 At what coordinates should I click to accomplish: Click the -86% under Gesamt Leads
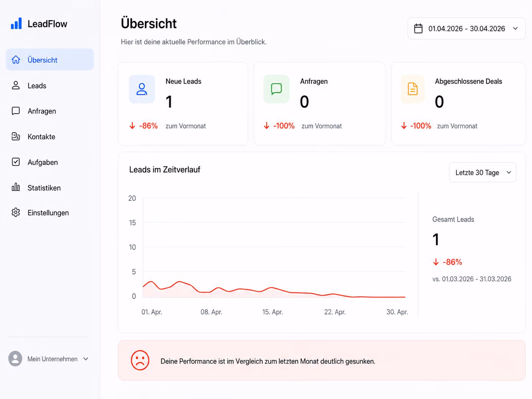pos(453,262)
